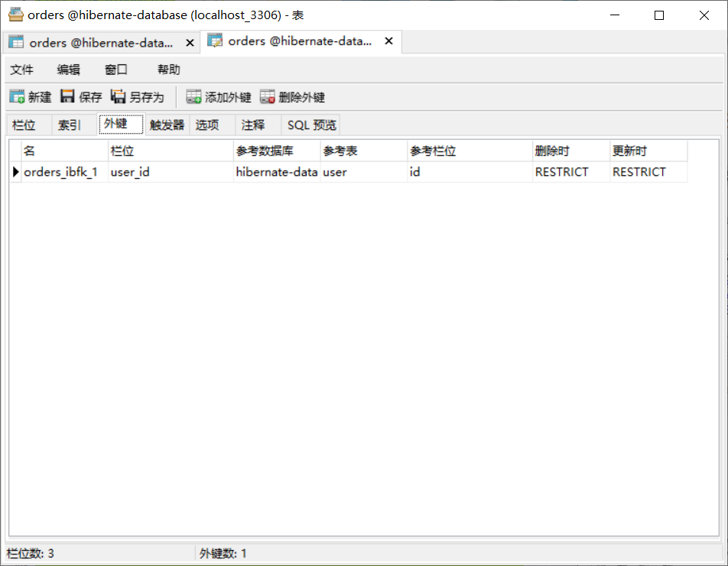The image size is (728, 566).
Task: Activate the first orders @hibernate-data tab
Action: [101, 43]
